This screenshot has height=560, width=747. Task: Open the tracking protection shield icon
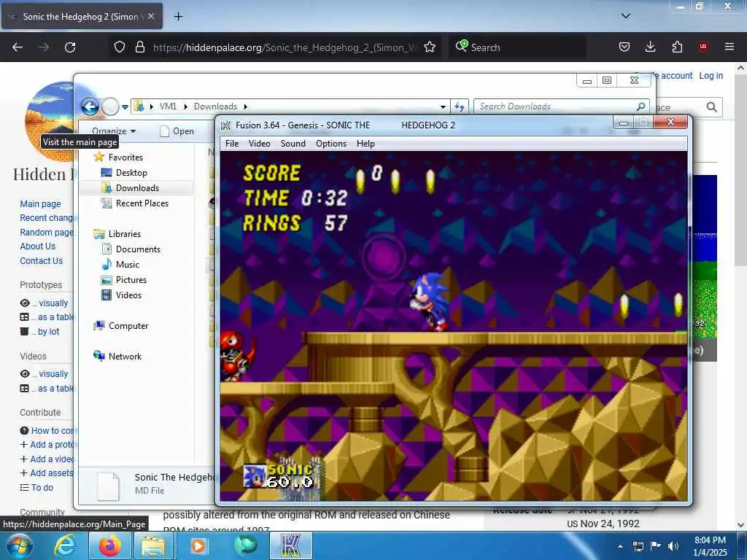click(x=120, y=47)
